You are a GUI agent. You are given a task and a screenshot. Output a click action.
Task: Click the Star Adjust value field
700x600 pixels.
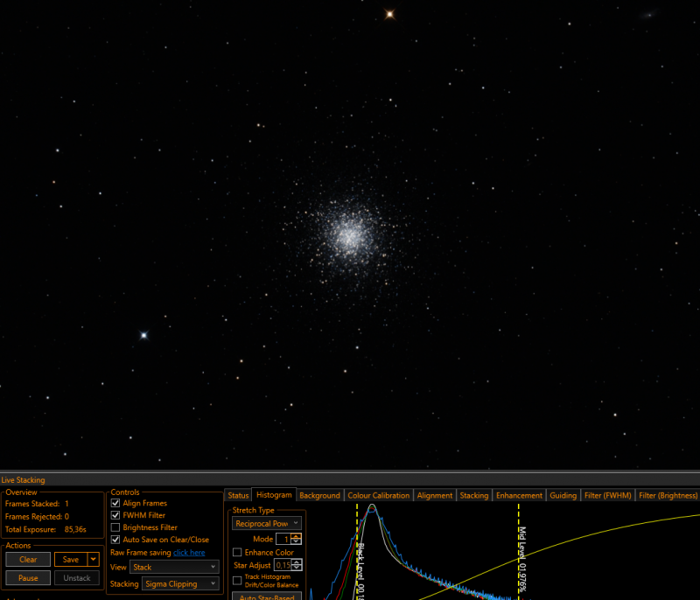283,565
